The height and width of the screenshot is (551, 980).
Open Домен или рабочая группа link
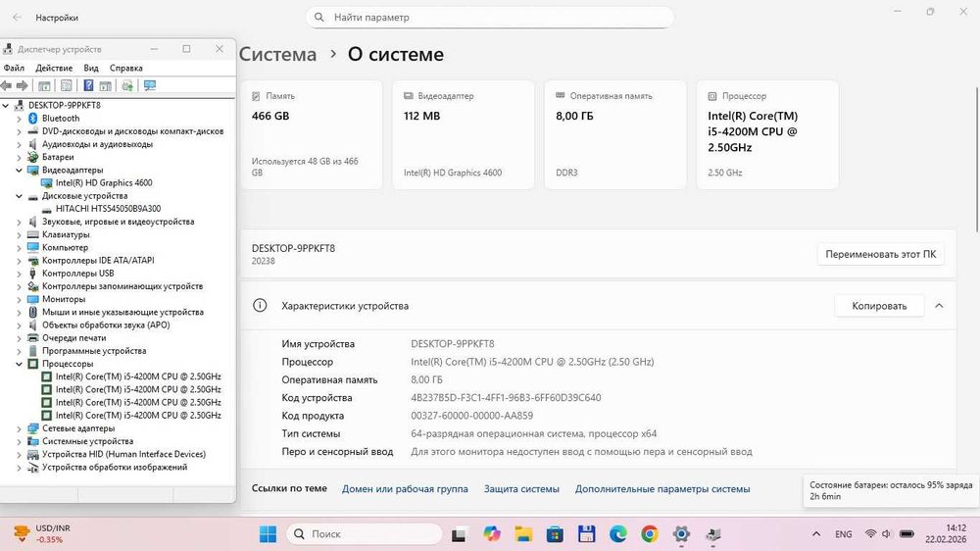405,489
